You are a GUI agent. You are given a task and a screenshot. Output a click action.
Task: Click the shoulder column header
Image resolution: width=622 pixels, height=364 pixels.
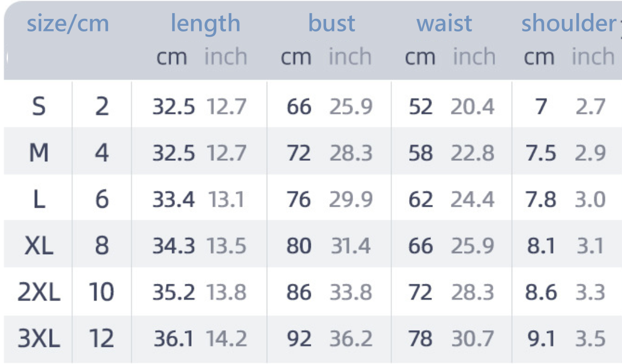[569, 23]
